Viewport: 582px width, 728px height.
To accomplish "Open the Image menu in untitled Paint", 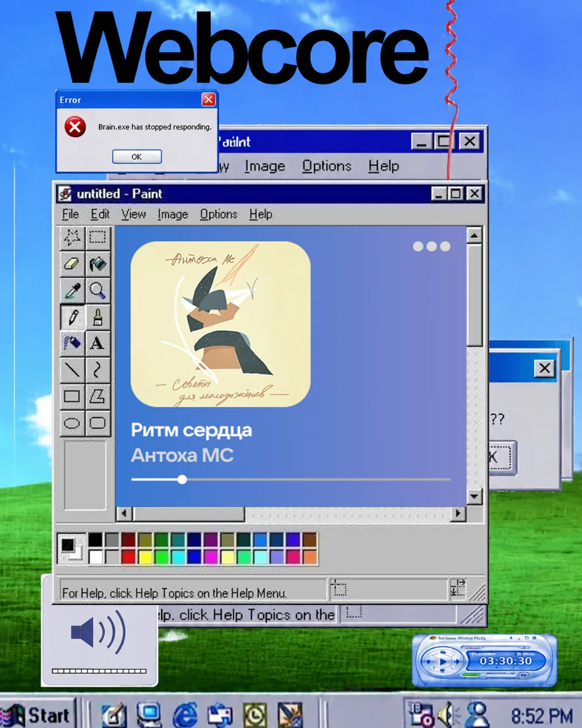I will tap(172, 214).
